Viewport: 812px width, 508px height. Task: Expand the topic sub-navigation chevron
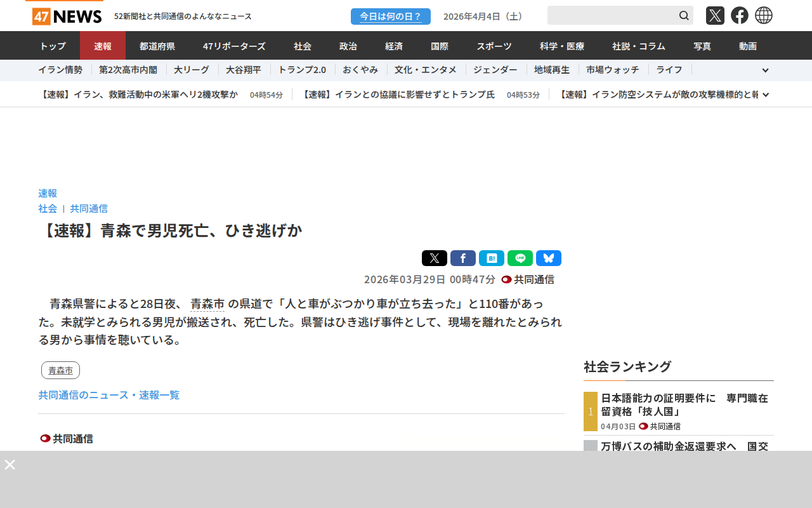[x=765, y=70]
